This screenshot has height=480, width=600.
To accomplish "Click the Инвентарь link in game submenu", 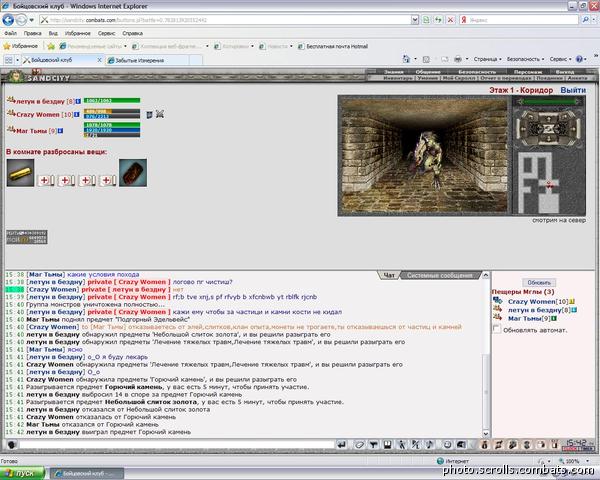I will pos(398,78).
